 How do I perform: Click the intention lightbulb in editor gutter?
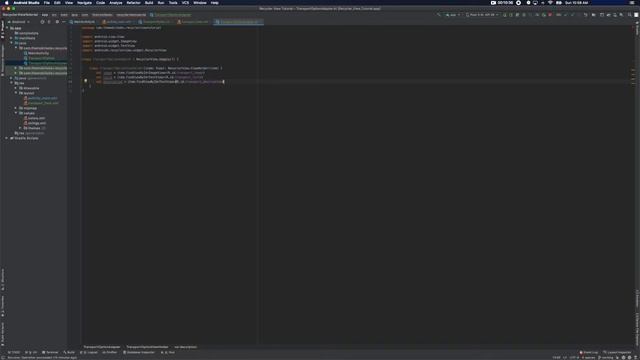point(85,81)
